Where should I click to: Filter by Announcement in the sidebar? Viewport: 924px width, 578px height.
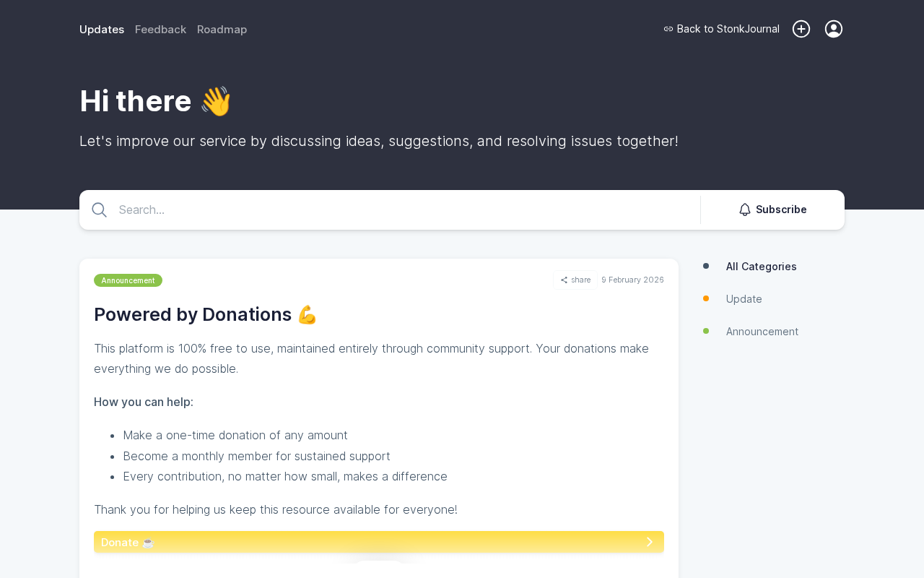[x=762, y=332]
